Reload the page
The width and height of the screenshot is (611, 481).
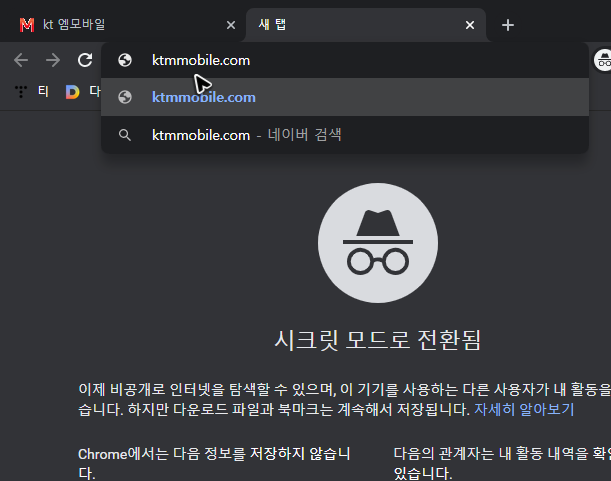coord(85,60)
